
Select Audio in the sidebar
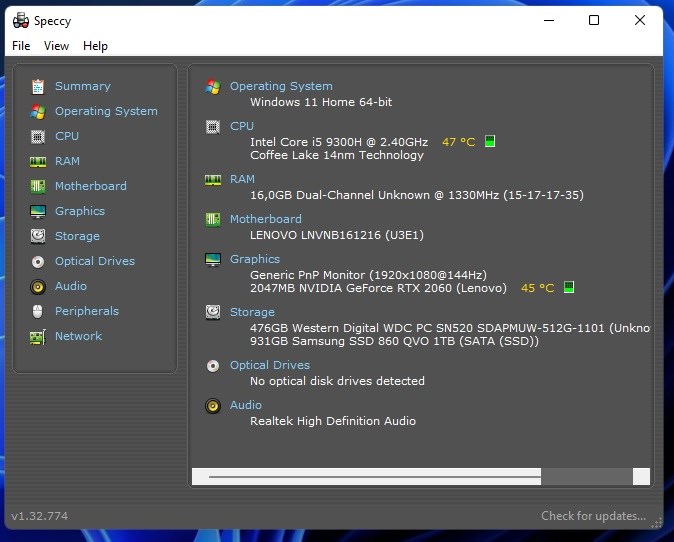point(71,286)
